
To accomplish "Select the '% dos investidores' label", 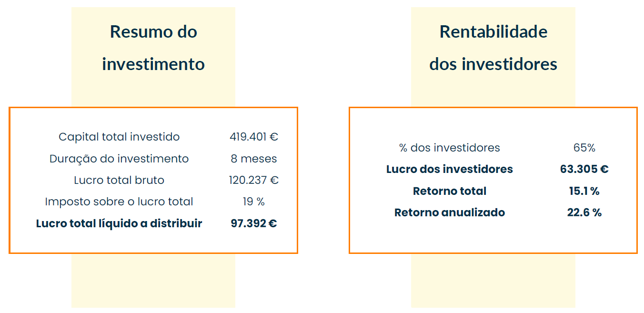I will tap(449, 148).
